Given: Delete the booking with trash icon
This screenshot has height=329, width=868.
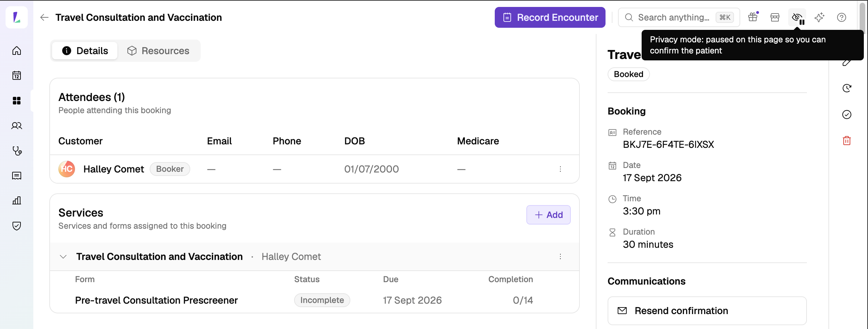Looking at the screenshot, I should (x=847, y=141).
